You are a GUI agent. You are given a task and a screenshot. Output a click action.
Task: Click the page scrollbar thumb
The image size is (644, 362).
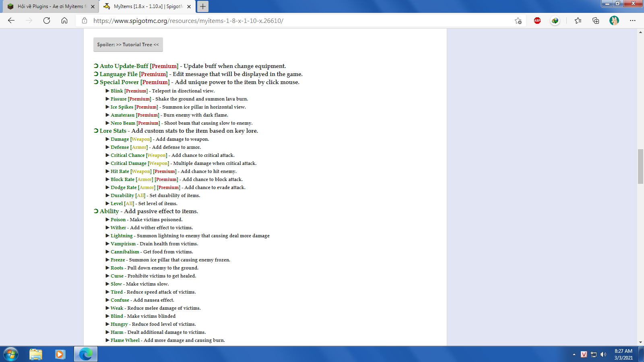click(x=640, y=167)
